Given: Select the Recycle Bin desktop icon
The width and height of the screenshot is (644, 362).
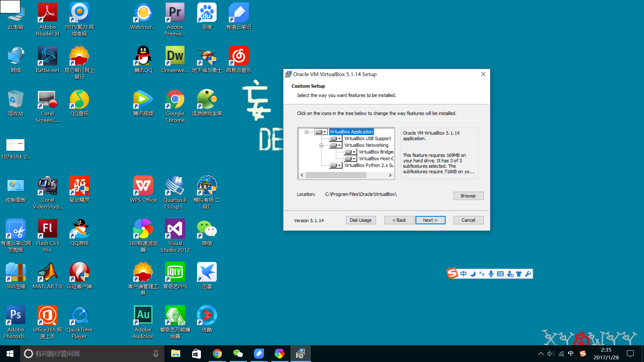Looking at the screenshot, I should [16, 103].
